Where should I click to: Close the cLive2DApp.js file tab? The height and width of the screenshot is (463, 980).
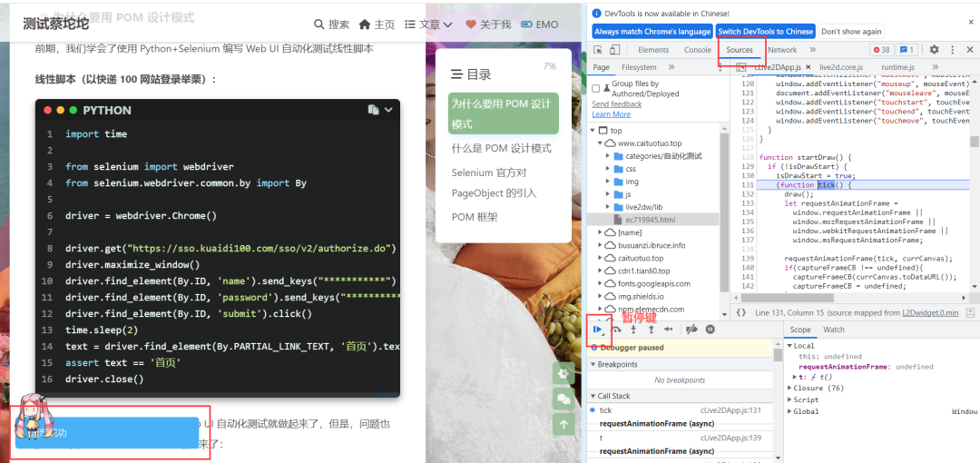(x=808, y=67)
